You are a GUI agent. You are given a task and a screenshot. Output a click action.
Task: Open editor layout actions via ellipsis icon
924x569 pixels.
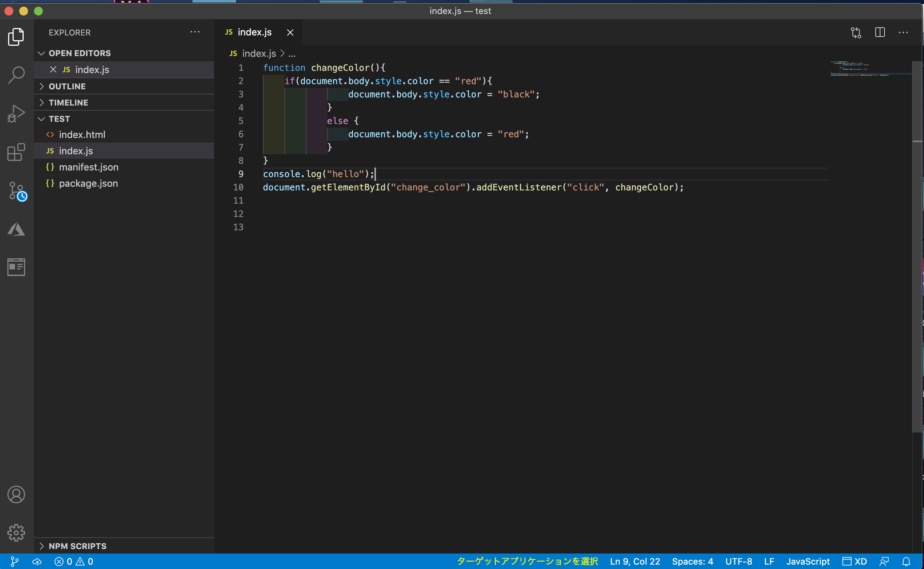[904, 32]
